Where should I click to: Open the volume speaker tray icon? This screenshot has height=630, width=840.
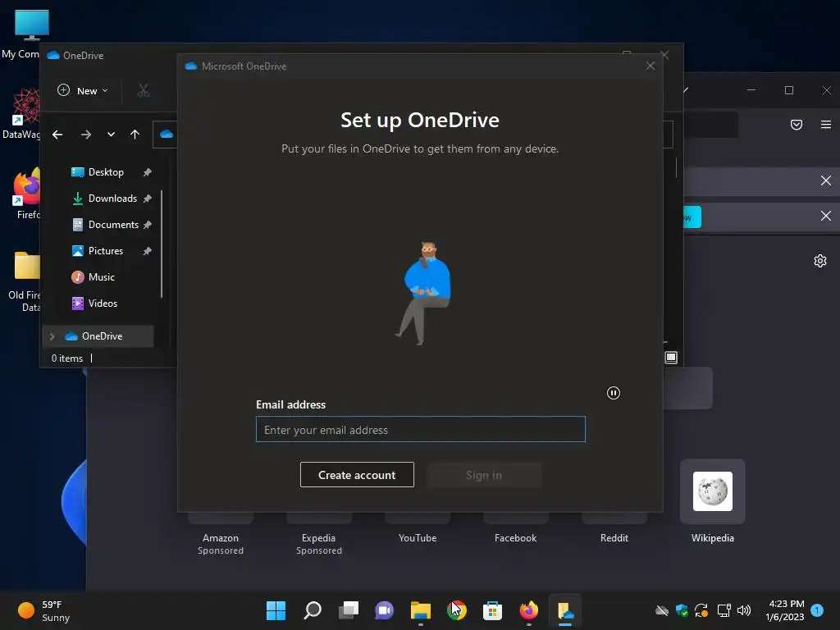tap(744, 610)
